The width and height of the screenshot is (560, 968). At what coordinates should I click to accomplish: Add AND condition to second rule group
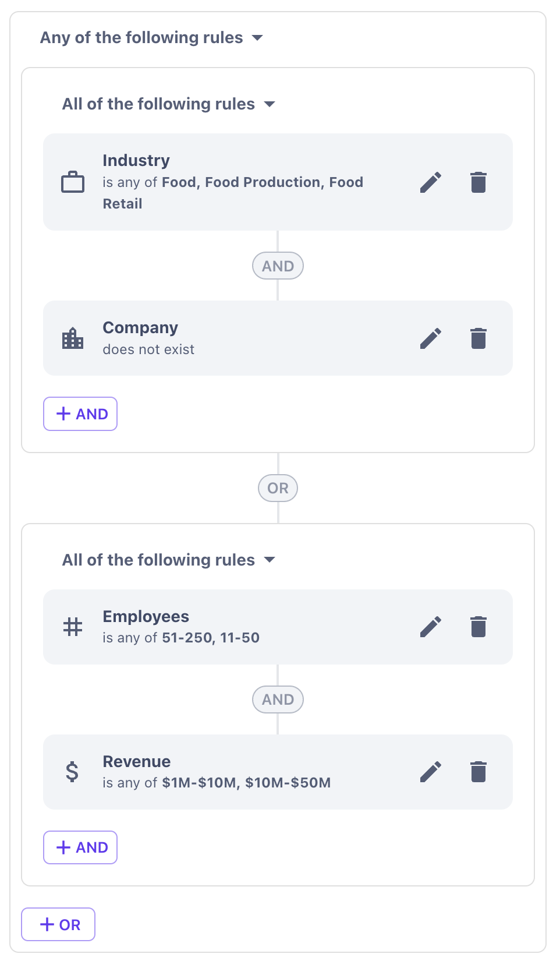(x=80, y=847)
